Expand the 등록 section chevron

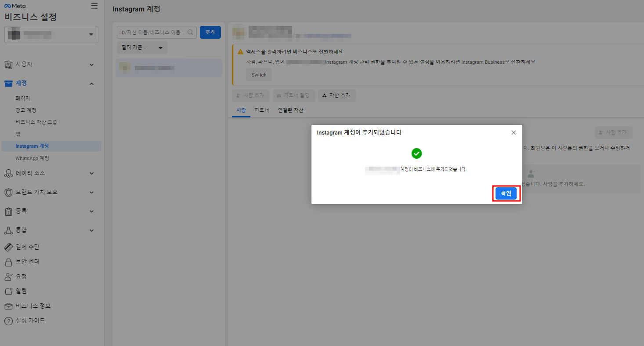point(92,211)
